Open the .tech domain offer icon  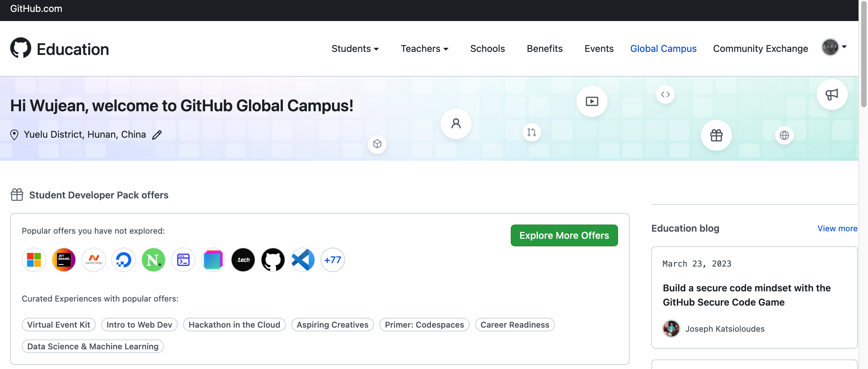click(243, 260)
